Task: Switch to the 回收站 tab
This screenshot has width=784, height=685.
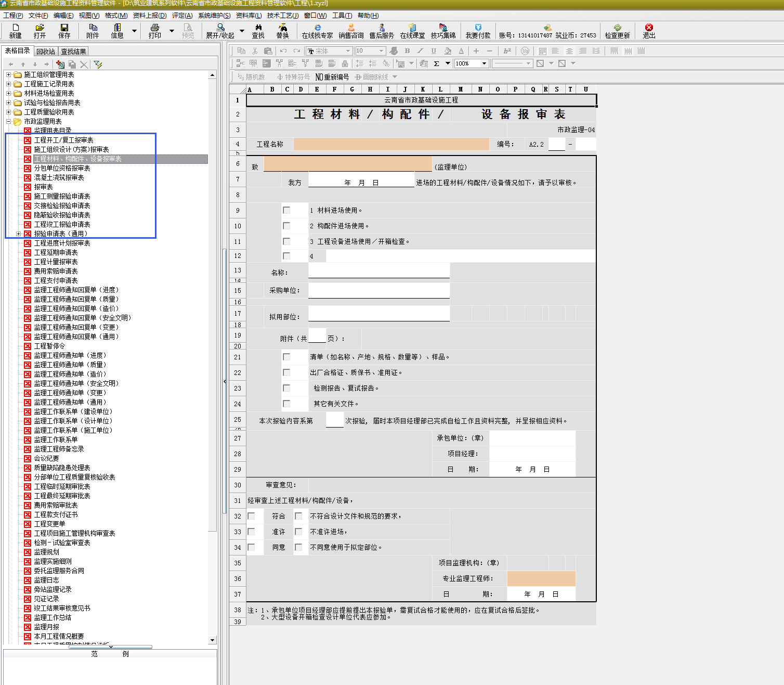Action: [46, 51]
